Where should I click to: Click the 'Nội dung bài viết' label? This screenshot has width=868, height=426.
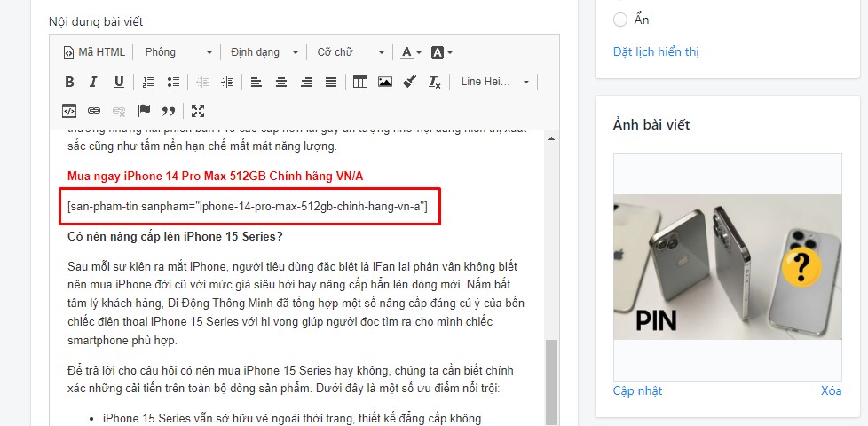click(x=96, y=22)
